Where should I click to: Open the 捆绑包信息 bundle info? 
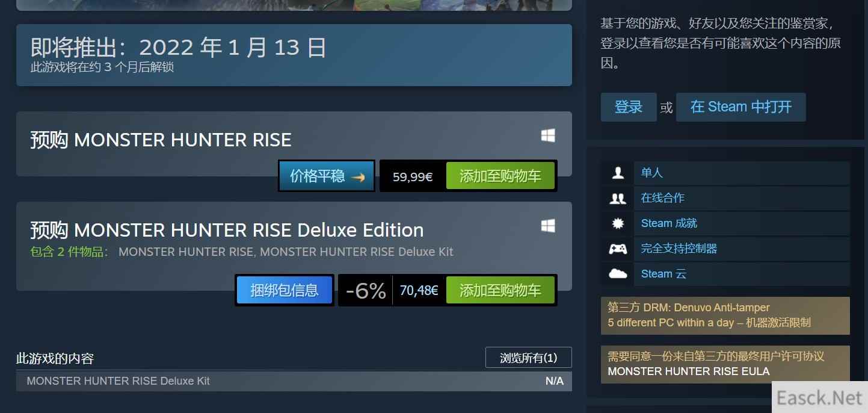[284, 290]
